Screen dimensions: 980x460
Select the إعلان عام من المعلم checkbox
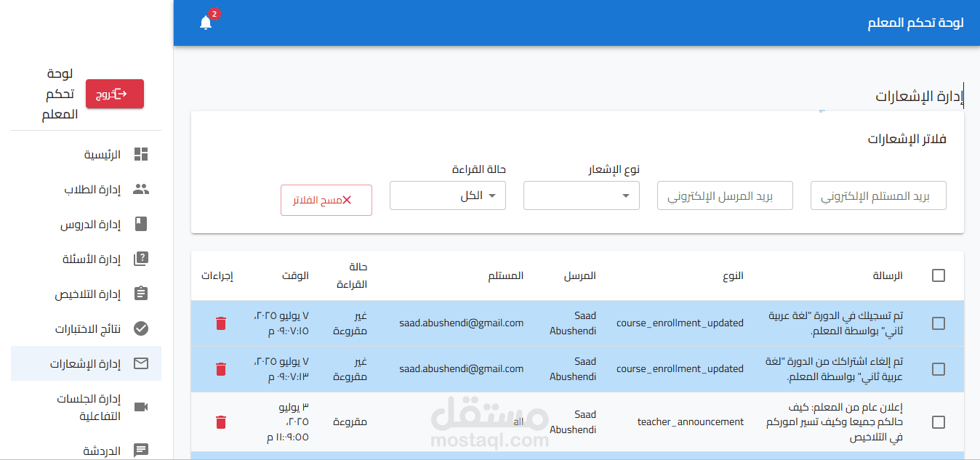pyautogui.click(x=939, y=421)
